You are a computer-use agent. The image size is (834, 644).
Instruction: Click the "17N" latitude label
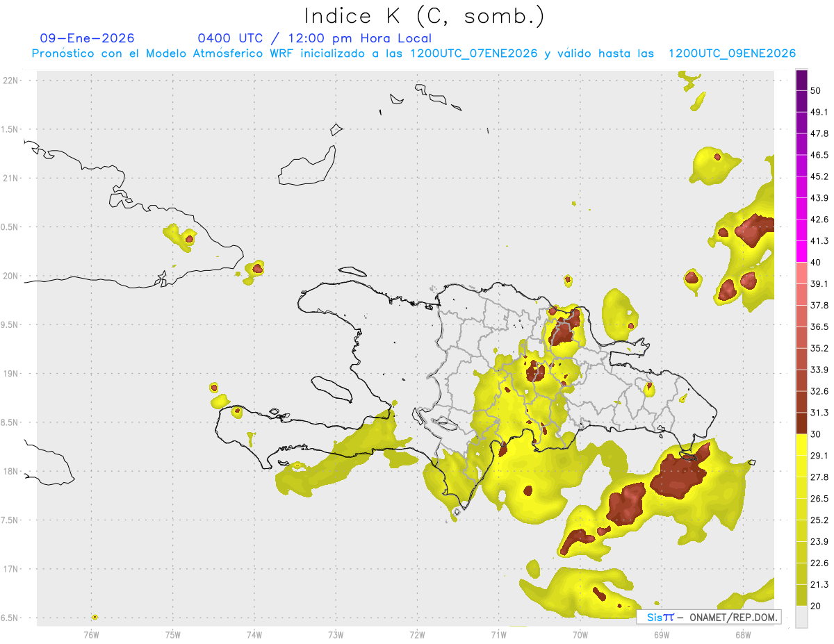coord(11,569)
